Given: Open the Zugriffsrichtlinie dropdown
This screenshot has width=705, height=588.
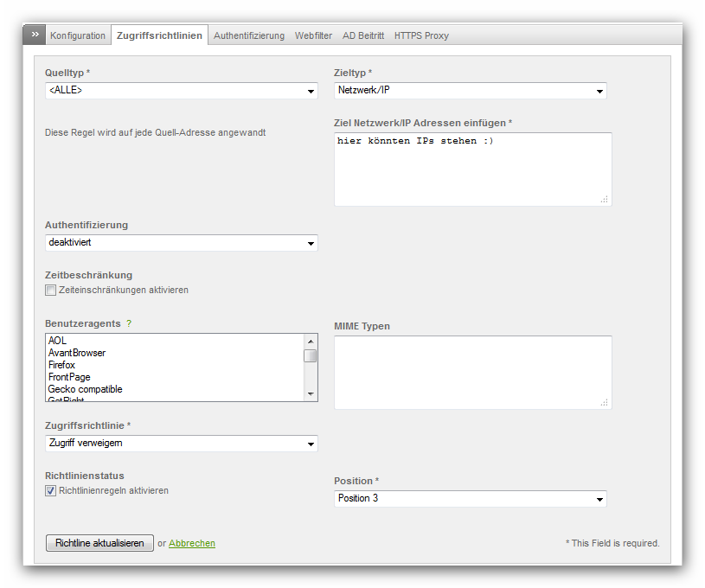Looking at the screenshot, I should pos(181,444).
